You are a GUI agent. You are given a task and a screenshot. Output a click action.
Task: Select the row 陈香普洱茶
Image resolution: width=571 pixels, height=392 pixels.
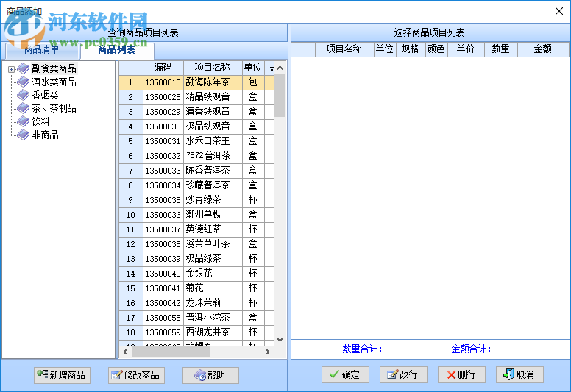pyautogui.click(x=196, y=171)
